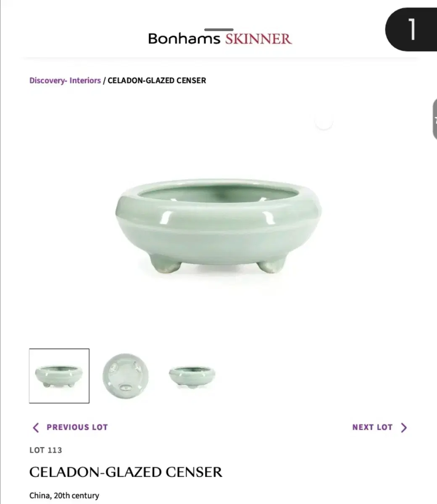
Task: Click the right chevron after Next Lot
Action: pos(404,428)
